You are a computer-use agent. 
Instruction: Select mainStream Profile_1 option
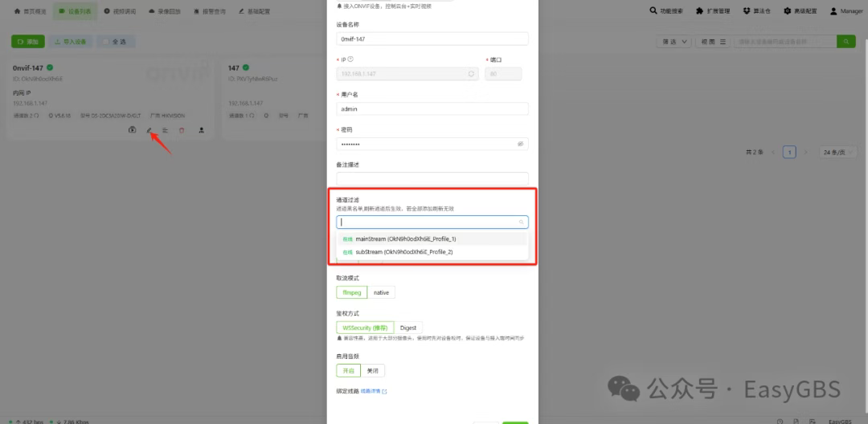tap(432, 238)
